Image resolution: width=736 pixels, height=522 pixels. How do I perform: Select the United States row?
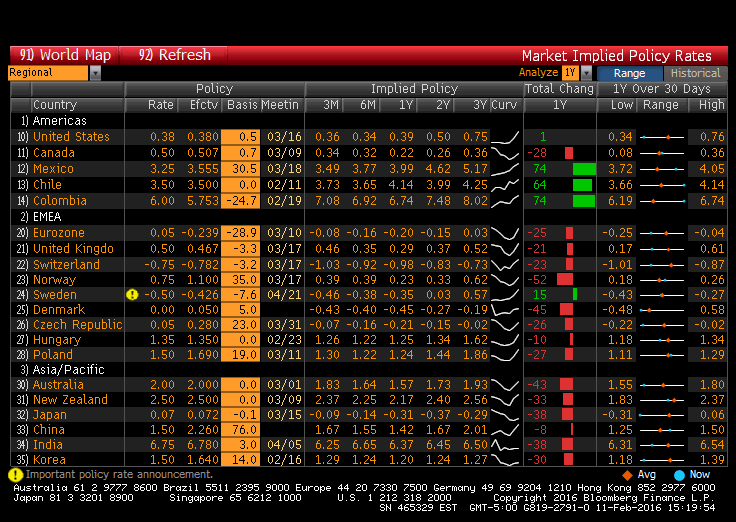point(368,137)
